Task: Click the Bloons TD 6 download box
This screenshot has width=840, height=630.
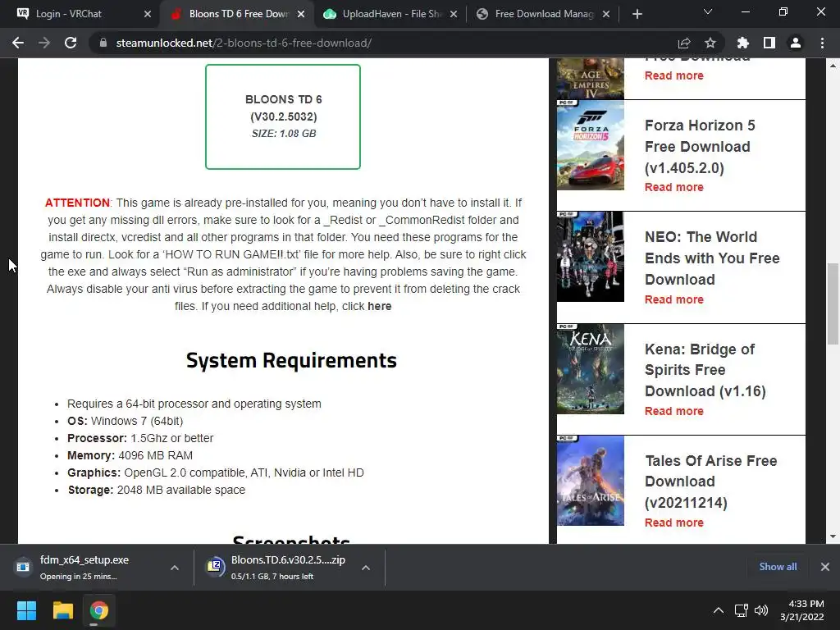Action: (283, 116)
